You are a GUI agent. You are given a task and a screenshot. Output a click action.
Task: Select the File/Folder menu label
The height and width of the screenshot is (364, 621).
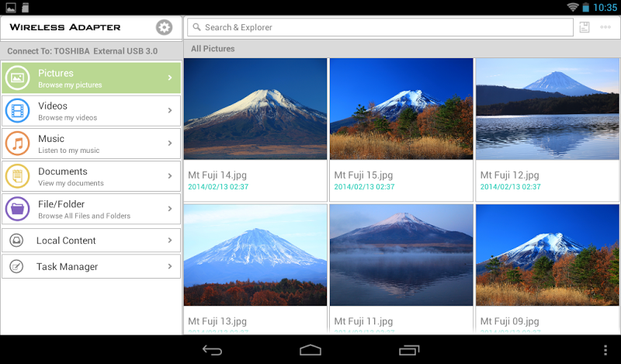click(61, 204)
